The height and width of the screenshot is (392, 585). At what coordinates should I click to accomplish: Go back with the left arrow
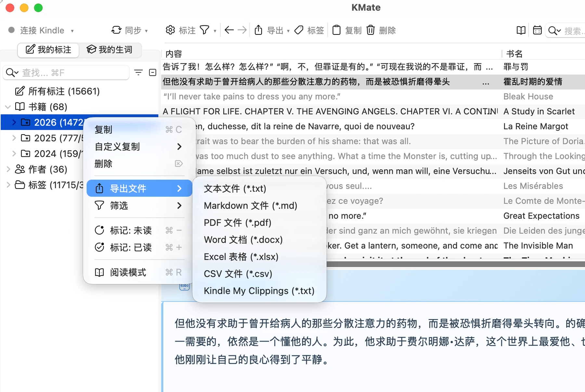click(229, 30)
